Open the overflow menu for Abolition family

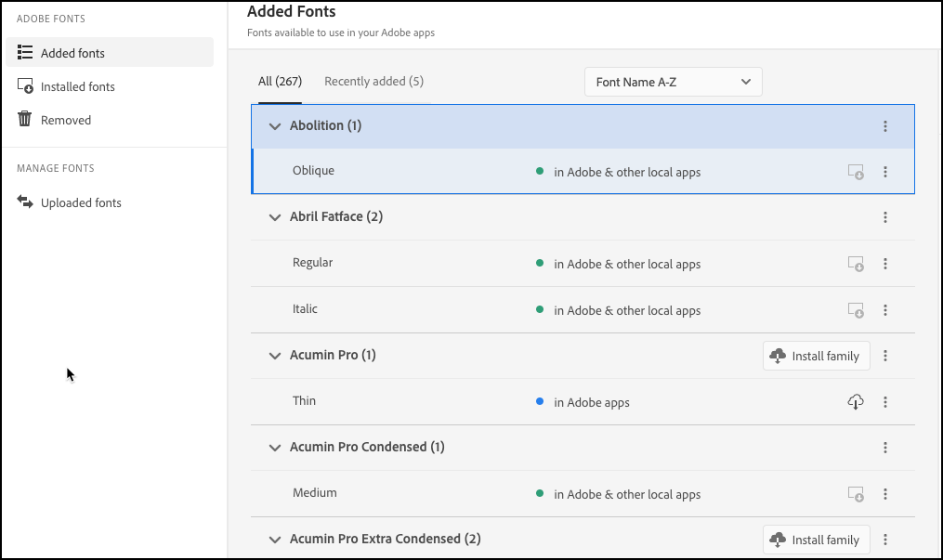(885, 125)
